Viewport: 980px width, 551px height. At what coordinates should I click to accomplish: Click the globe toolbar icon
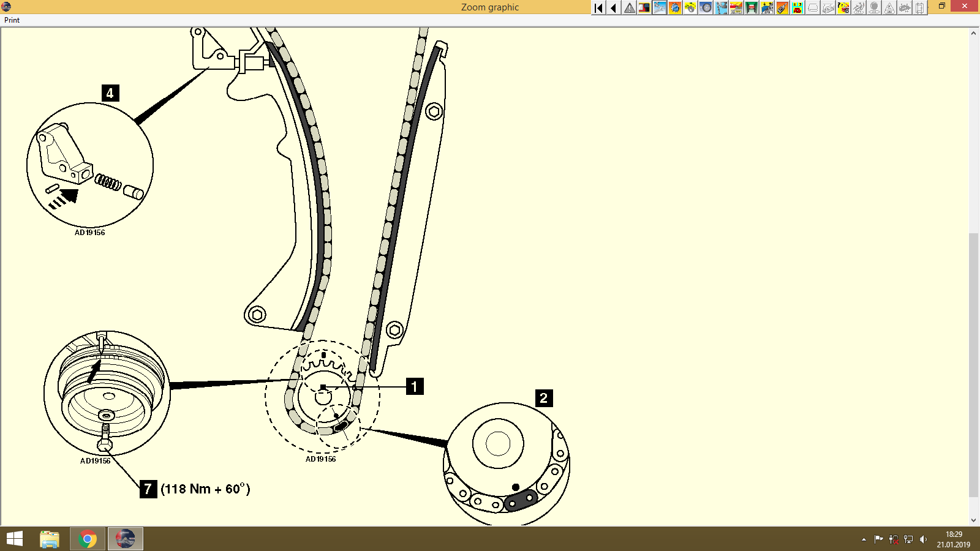pos(675,8)
